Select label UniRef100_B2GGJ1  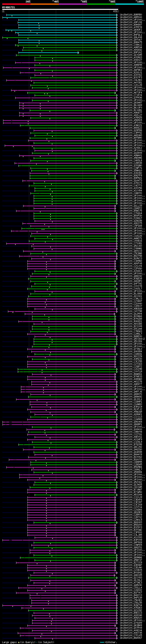[x=131, y=72]
